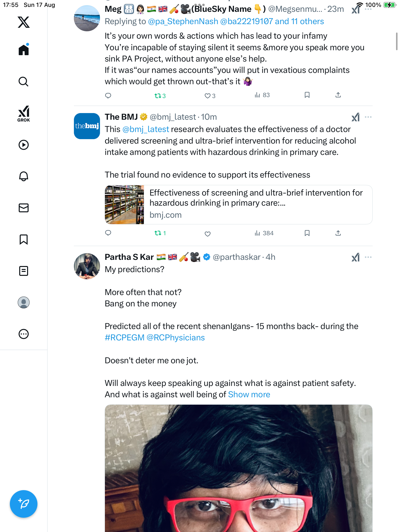Viewport: 399px width, 532px height.
Task: Open the @pa_StephenNash mention link
Action: (x=183, y=22)
